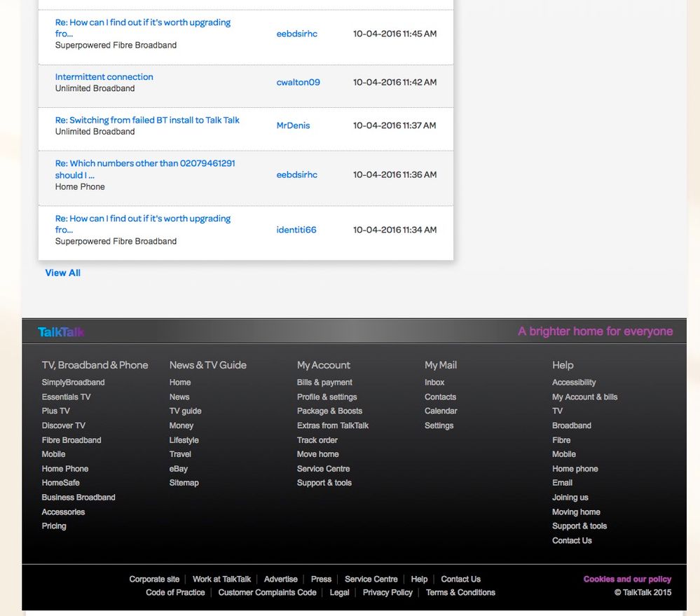Select Extras from TalkTalk link

[x=333, y=426]
